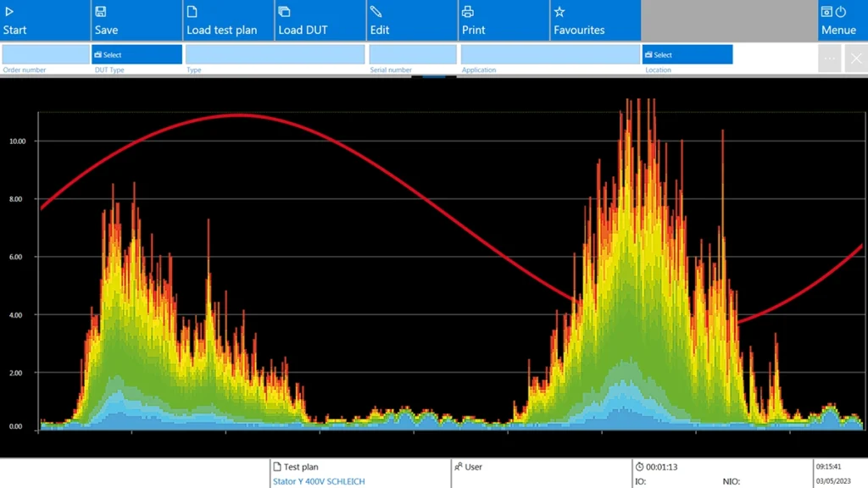Click the Application input field
The height and width of the screenshot is (488, 868).
pyautogui.click(x=550, y=55)
